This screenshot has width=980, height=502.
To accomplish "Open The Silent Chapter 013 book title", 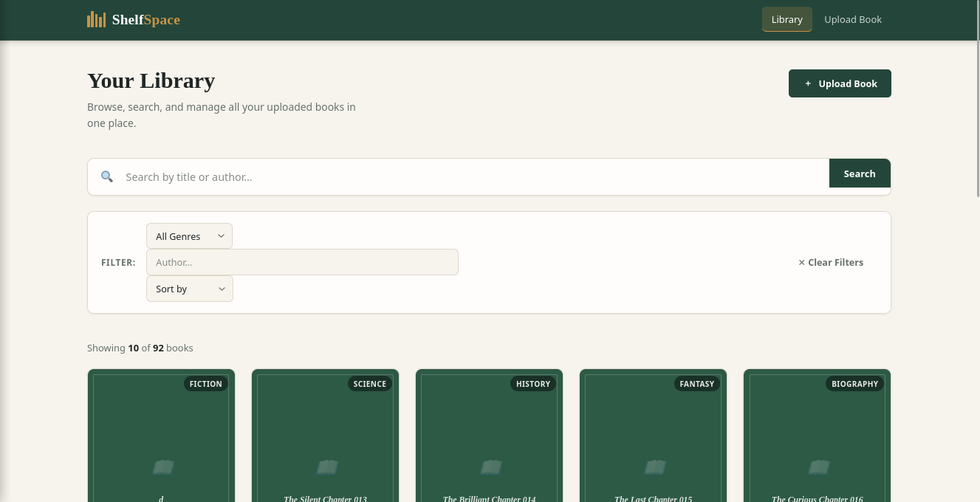I will click(325, 498).
